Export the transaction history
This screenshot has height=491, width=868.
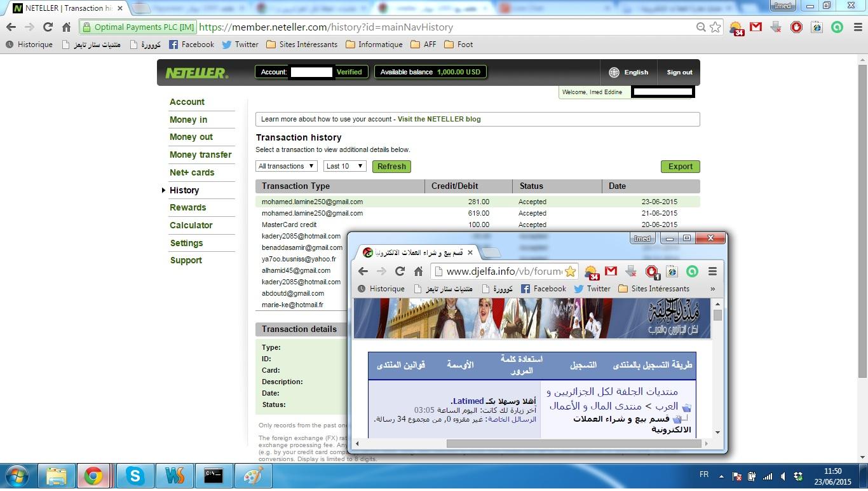click(x=681, y=167)
